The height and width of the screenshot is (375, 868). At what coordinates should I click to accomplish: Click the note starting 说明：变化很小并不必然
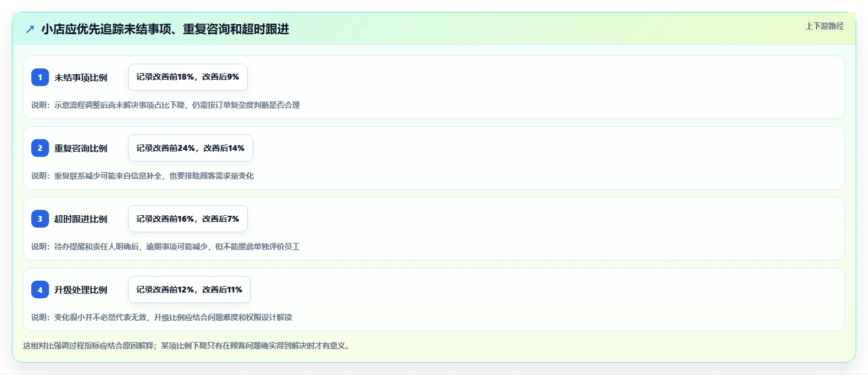[162, 317]
